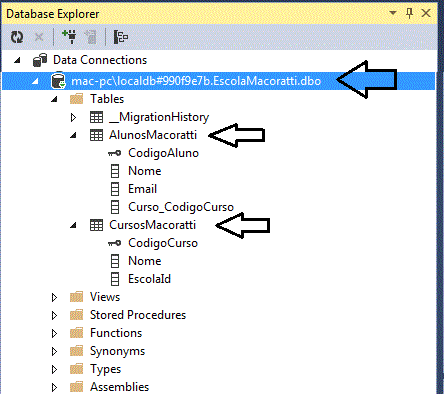The height and width of the screenshot is (394, 444).
Task: Select the Synonyms label
Action: coord(118,351)
